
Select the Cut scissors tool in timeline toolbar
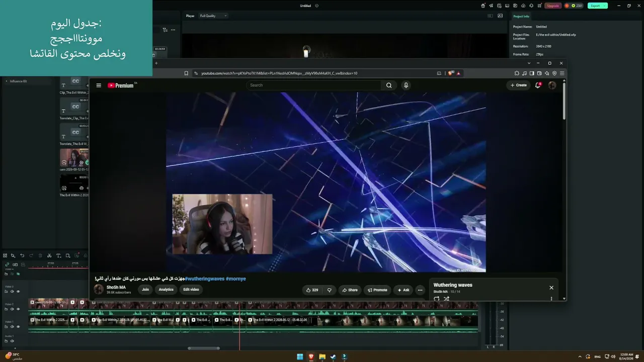click(x=49, y=256)
